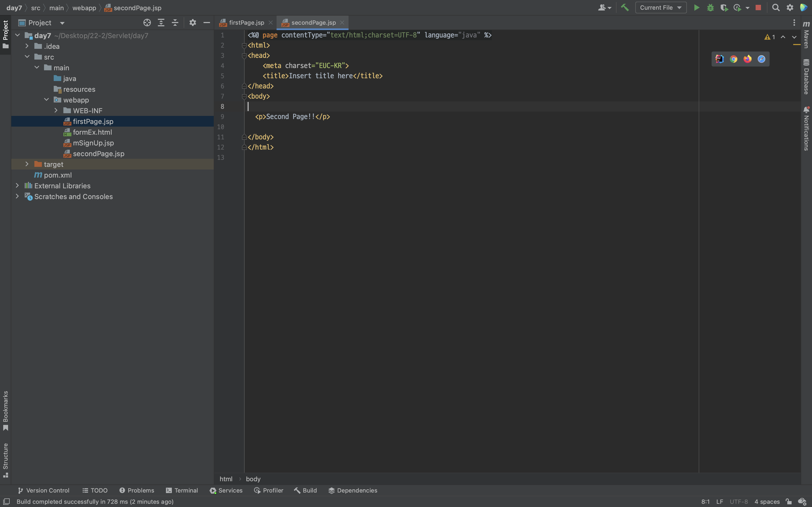Image resolution: width=812 pixels, height=507 pixels.
Task: Open Current File run configuration dropdown
Action: click(x=660, y=8)
